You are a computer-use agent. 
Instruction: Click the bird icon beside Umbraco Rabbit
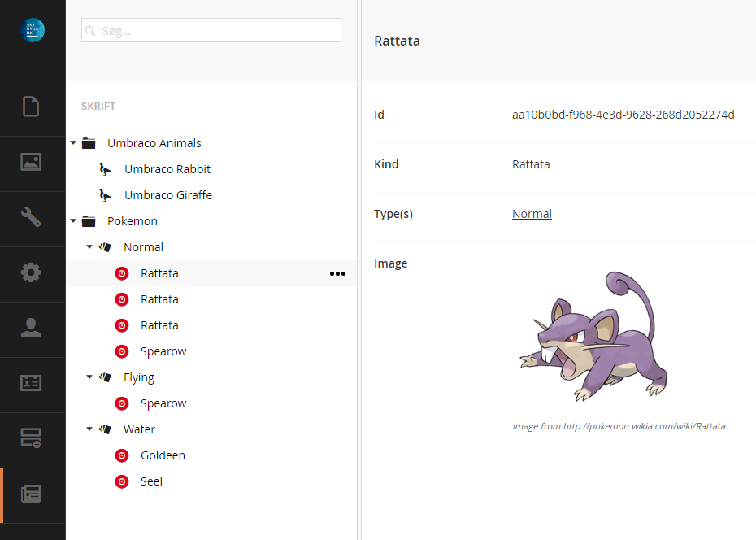coord(106,169)
